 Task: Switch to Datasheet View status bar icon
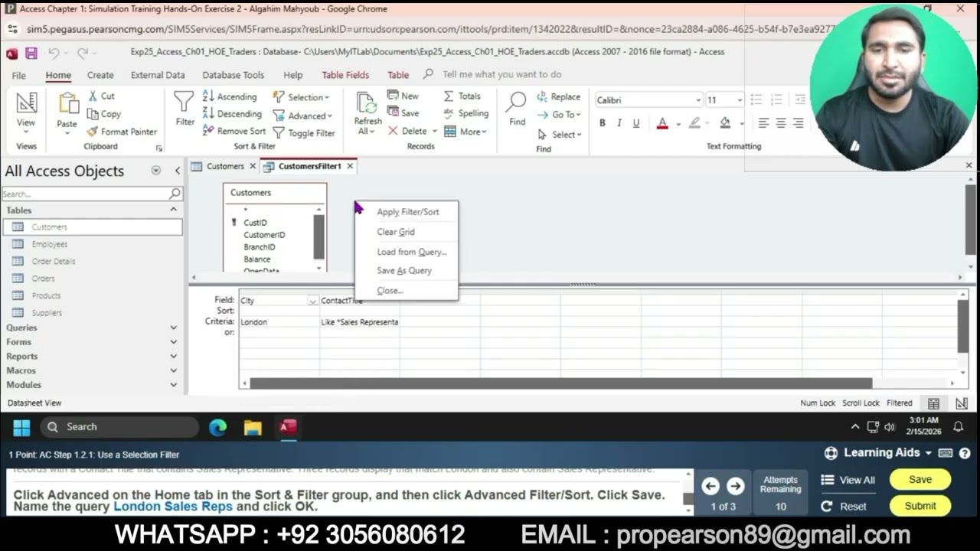pyautogui.click(x=933, y=403)
